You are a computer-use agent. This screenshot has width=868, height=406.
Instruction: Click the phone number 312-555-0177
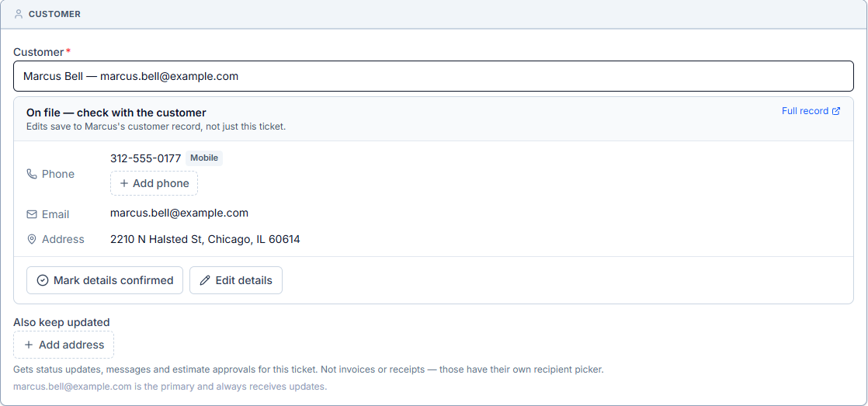click(x=146, y=158)
